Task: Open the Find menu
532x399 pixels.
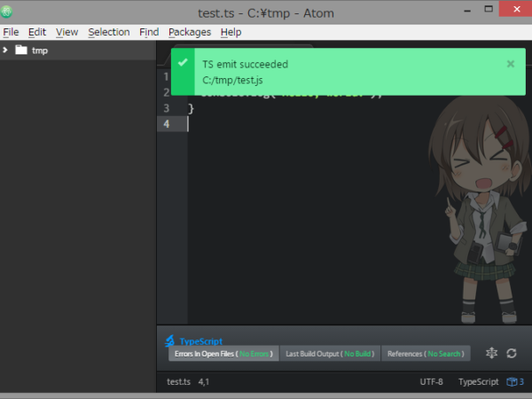Action: click(x=149, y=32)
